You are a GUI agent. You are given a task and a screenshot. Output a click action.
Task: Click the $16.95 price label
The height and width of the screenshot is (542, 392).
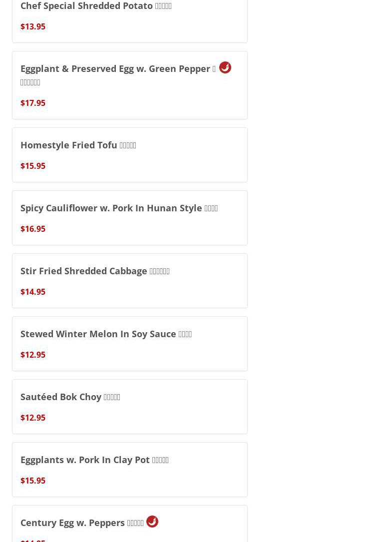click(33, 229)
